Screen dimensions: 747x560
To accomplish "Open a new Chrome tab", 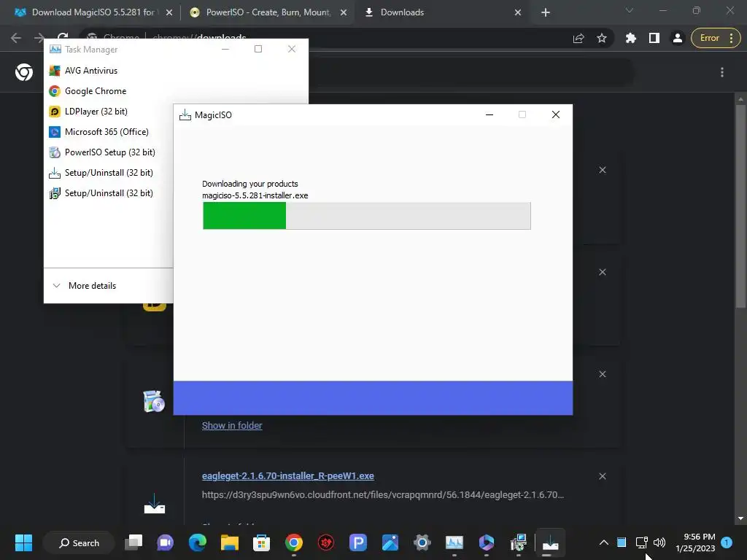I will [x=546, y=12].
